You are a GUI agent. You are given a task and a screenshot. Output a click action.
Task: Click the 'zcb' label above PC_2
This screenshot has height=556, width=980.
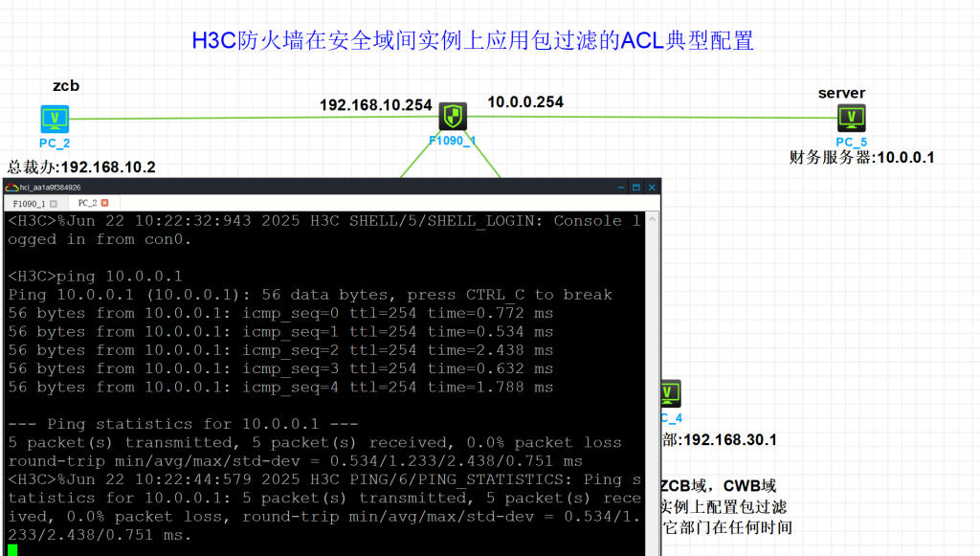(66, 85)
